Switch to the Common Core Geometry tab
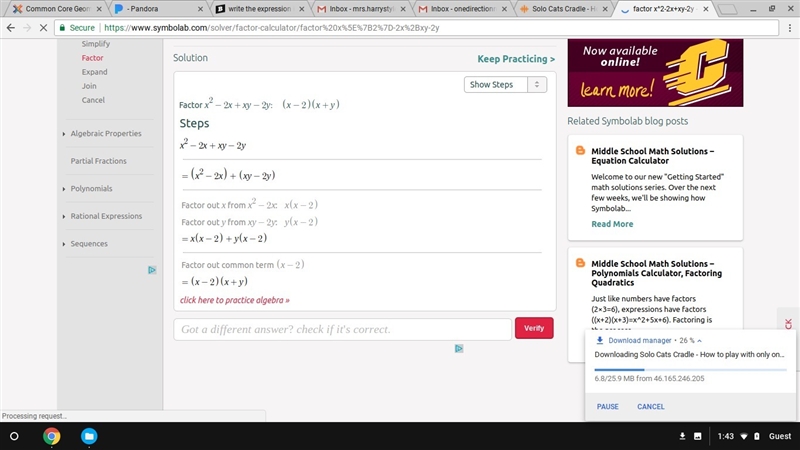 [56, 9]
